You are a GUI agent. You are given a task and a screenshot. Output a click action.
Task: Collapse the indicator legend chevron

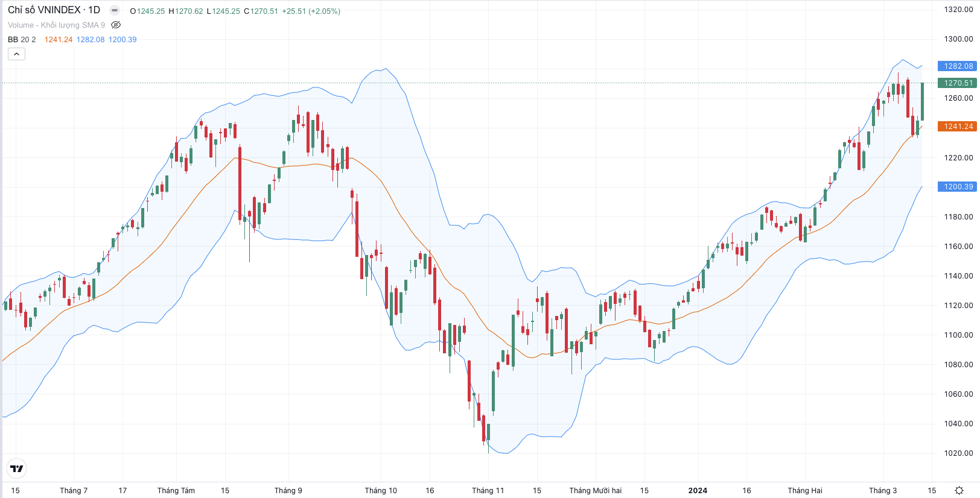16,54
